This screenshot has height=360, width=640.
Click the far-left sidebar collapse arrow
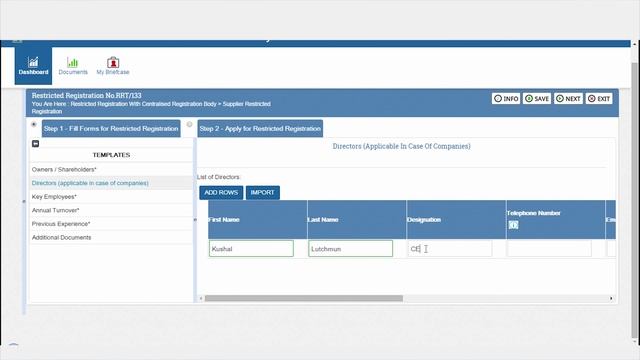tap(24, 201)
